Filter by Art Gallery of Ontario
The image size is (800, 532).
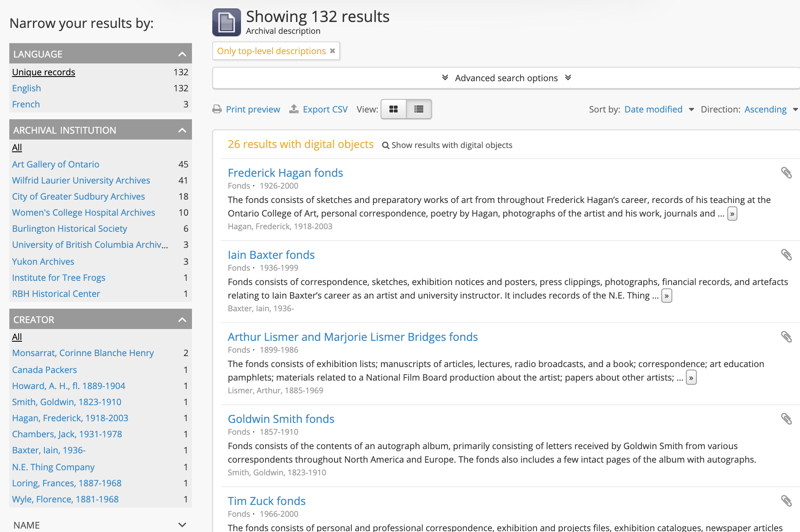click(x=56, y=164)
